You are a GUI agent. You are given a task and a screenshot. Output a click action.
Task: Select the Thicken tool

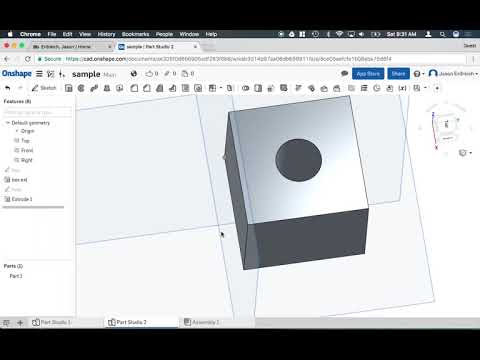pyautogui.click(x=119, y=88)
